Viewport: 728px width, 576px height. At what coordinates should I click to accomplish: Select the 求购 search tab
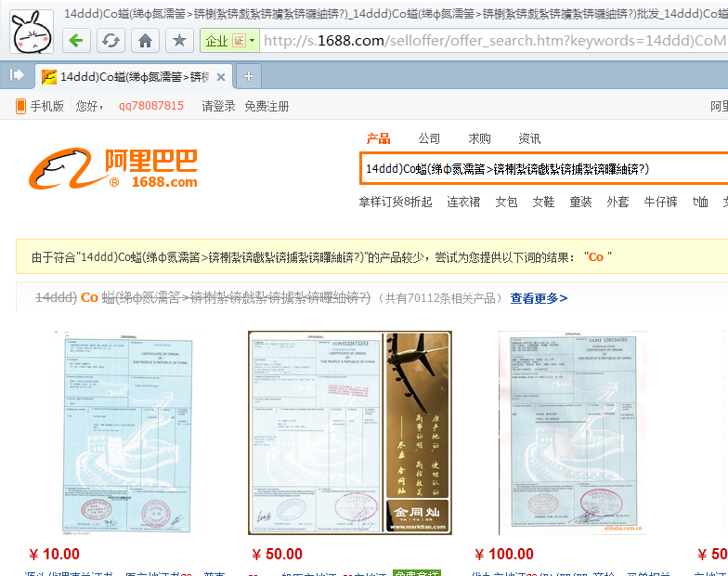coord(479,138)
